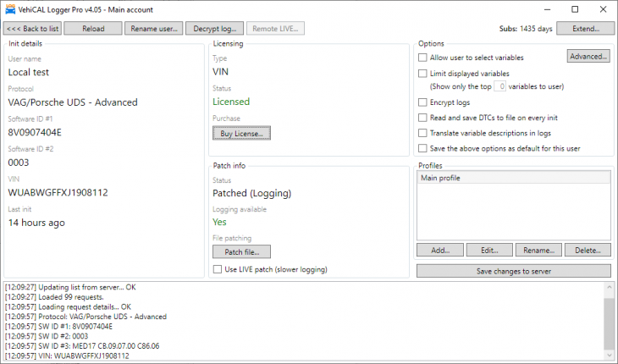This screenshot has width=618, height=364.
Task: Open Advanced options
Action: pos(588,57)
